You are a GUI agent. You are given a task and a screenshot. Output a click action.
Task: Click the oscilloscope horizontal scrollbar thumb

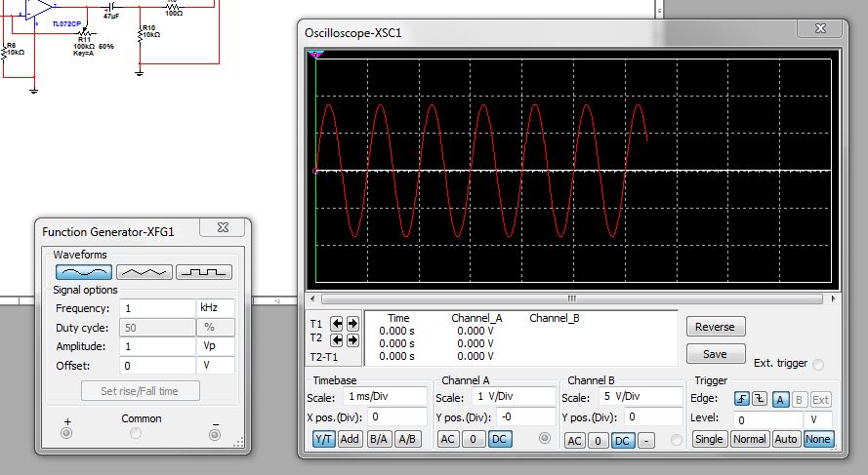(572, 298)
